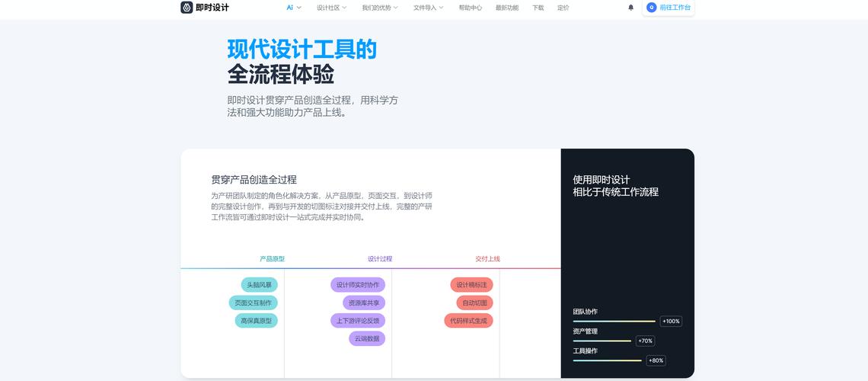Viewport: 868px width, 381px height.
Task: Click the 资源库共享 tag
Action: 364,303
